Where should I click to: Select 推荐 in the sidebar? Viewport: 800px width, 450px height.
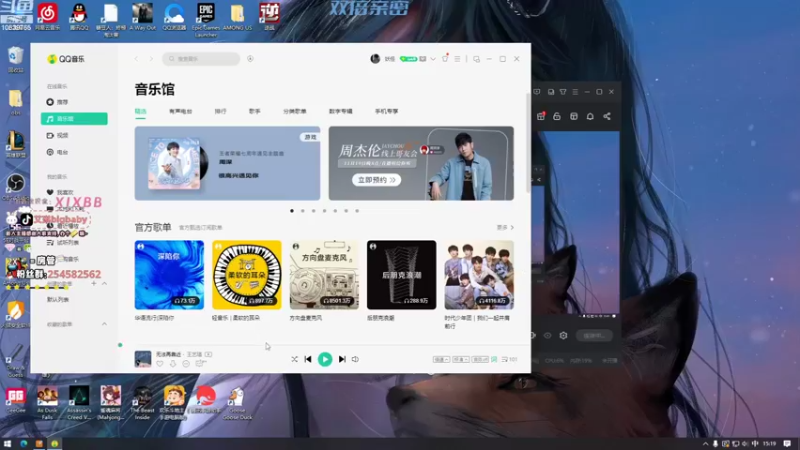tap(74, 102)
